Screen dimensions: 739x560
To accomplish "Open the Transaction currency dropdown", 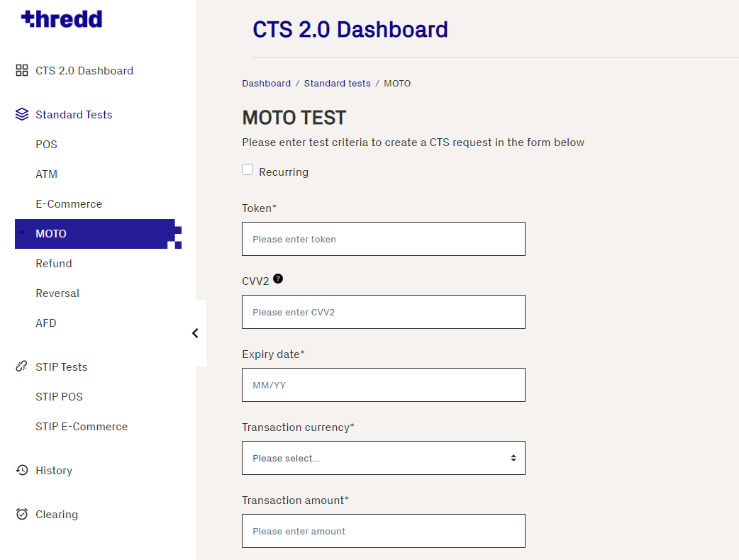I will (383, 458).
